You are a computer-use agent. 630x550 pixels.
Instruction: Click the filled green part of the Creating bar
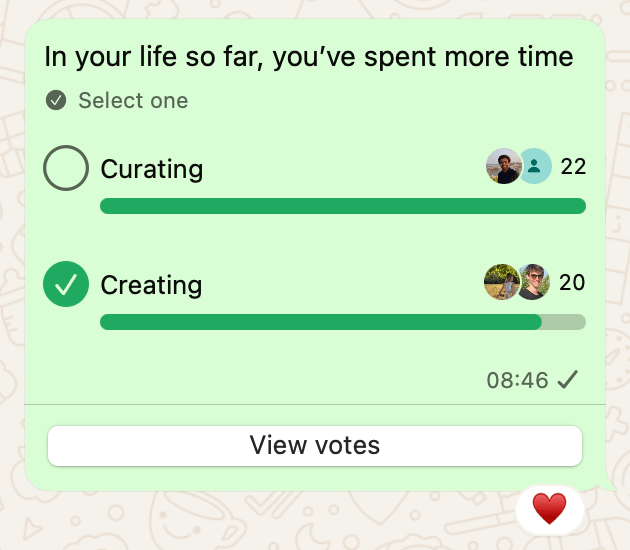pos(320,322)
